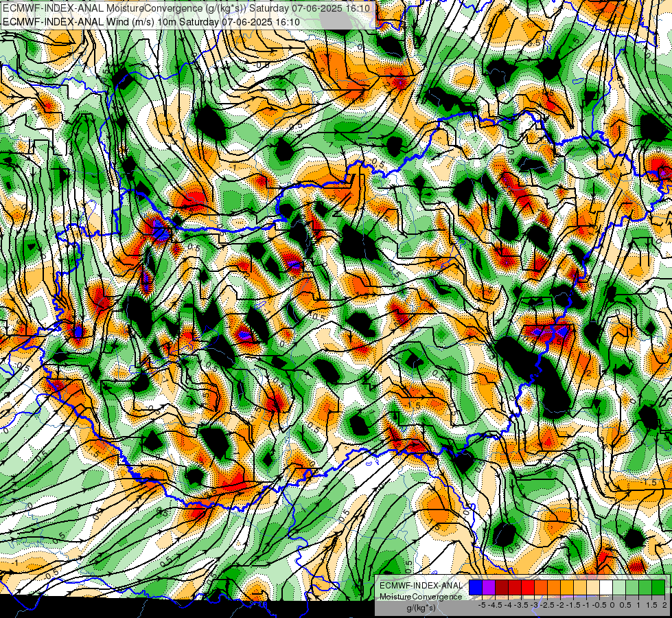Click the legend tick label -4
The width and height of the screenshot is (672, 618).
coord(508,605)
